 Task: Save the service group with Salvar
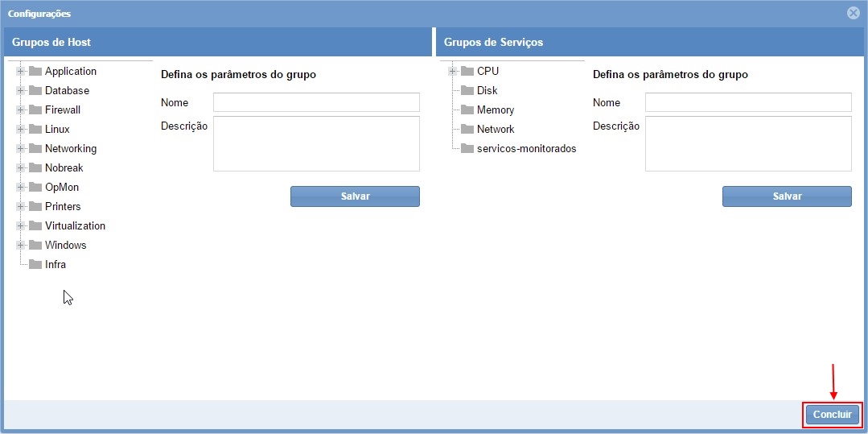coord(787,196)
